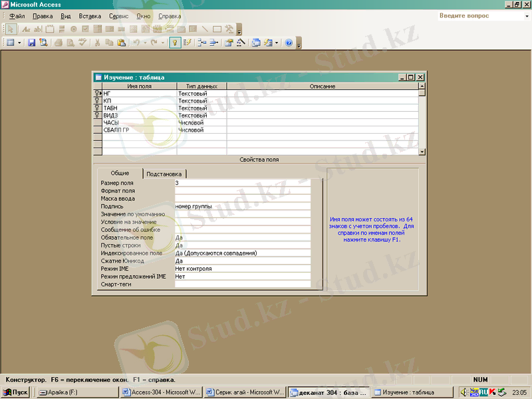Toggle the Primary Key button

click(175, 43)
